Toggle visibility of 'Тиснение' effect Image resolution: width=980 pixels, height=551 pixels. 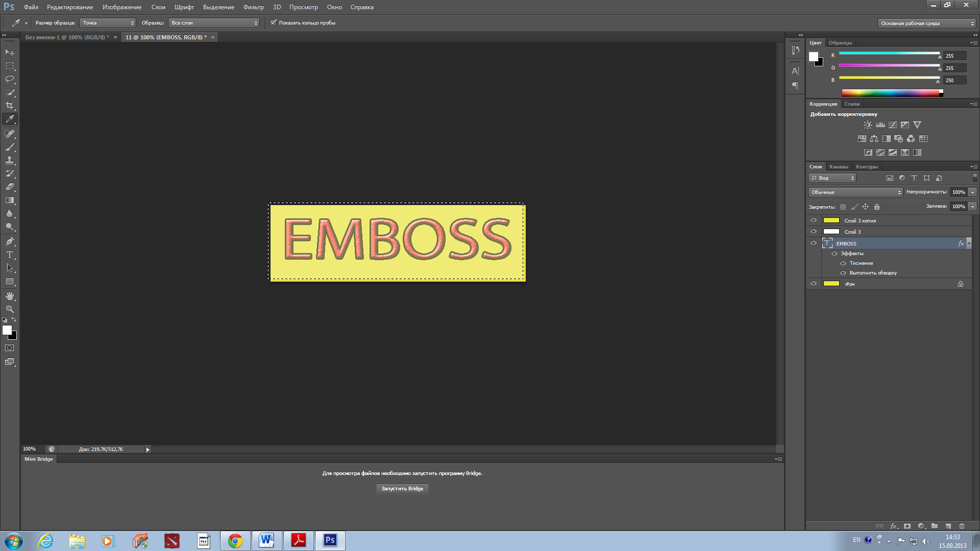coord(843,263)
